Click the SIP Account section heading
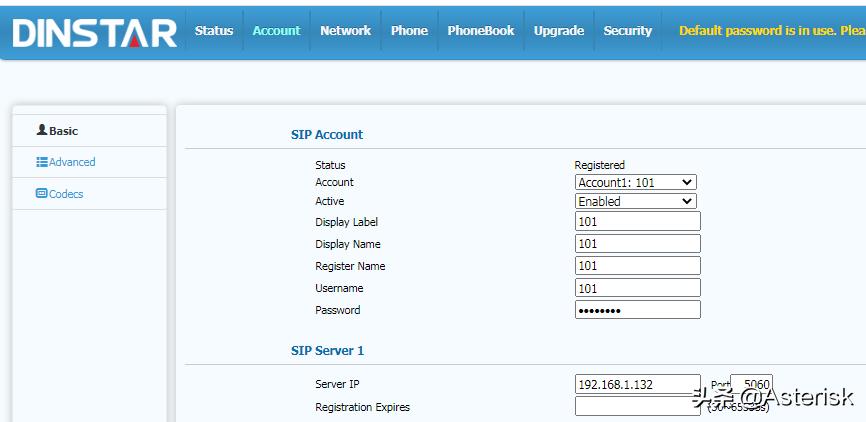This screenshot has height=422, width=866. click(327, 134)
